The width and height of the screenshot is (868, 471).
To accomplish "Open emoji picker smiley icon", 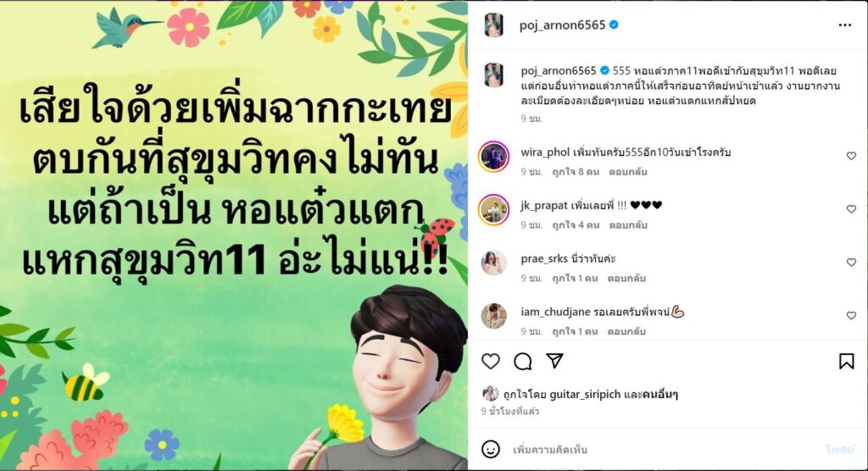I will (x=491, y=449).
